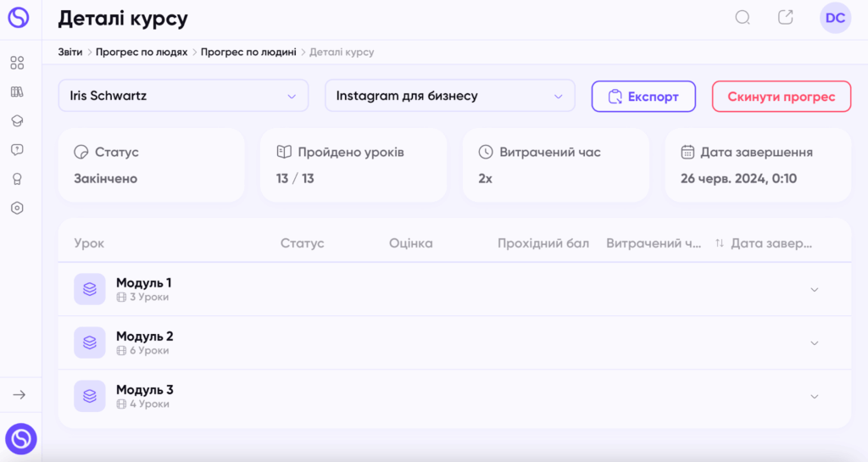The width and height of the screenshot is (868, 462).
Task: Expand Модуль 2 row chevron
Action: click(x=815, y=343)
